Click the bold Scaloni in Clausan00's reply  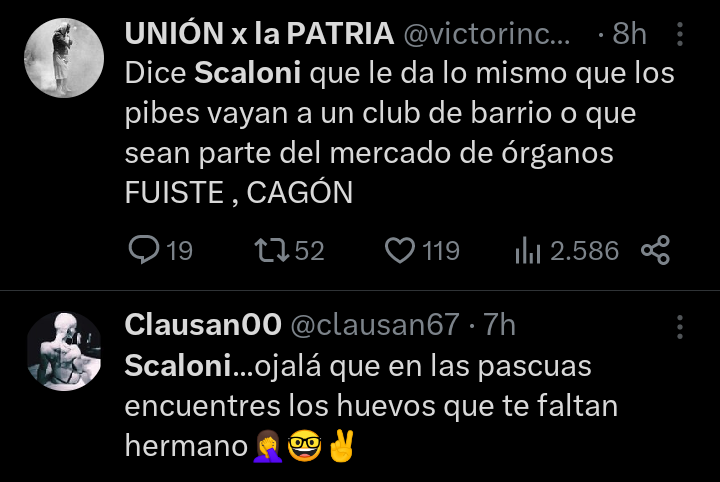[178, 366]
